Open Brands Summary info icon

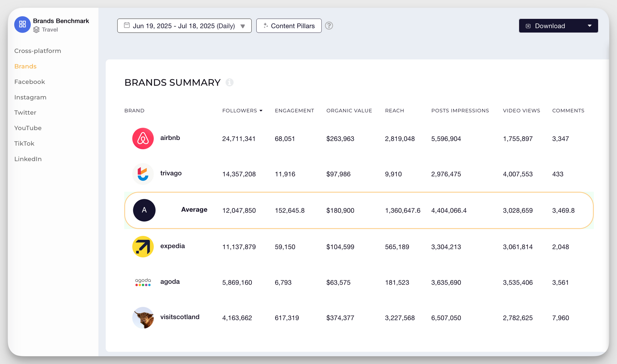pyautogui.click(x=230, y=82)
